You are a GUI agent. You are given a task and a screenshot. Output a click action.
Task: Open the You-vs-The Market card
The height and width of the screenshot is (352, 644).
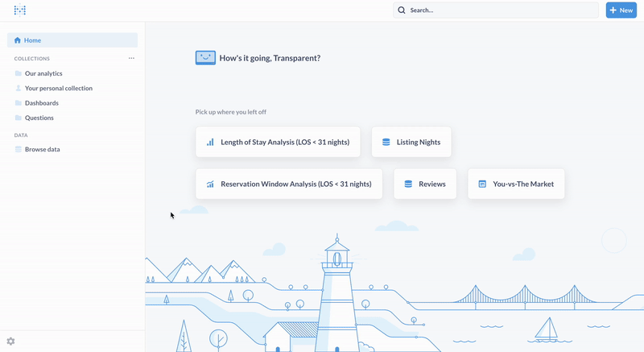click(x=516, y=184)
